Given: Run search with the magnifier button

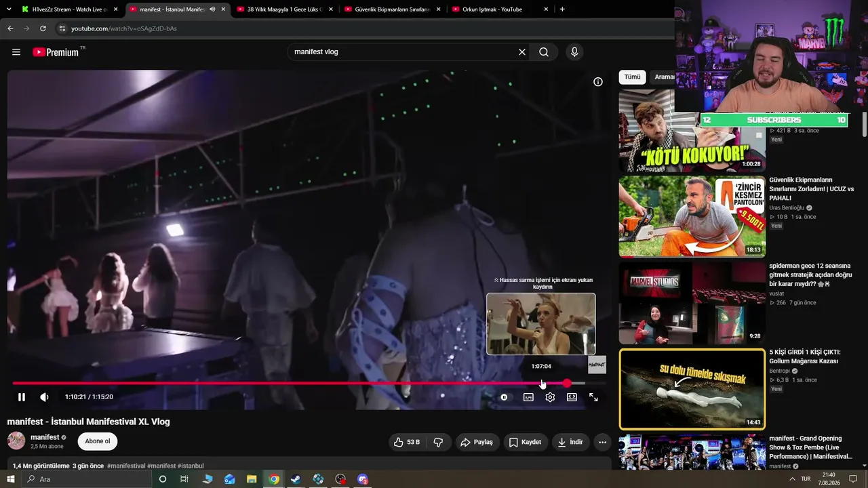Looking at the screenshot, I should 544,52.
